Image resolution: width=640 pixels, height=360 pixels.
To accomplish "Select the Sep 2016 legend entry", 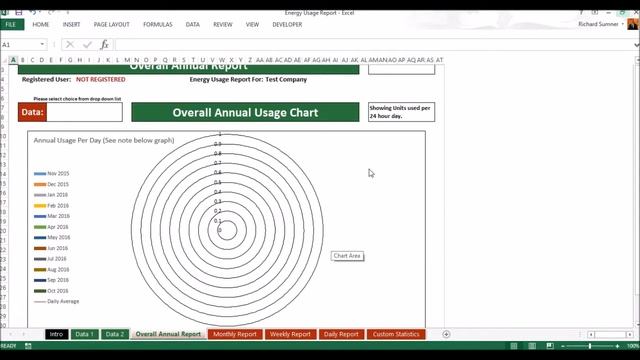I will point(51,280).
